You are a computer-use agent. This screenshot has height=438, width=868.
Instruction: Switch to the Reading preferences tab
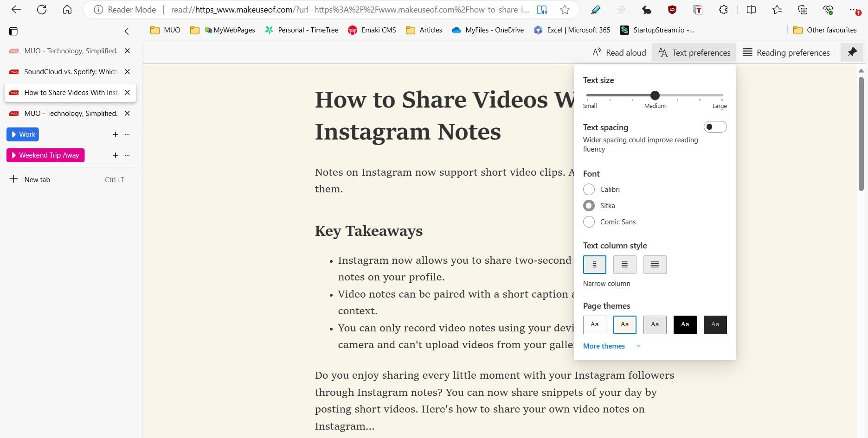(x=786, y=52)
